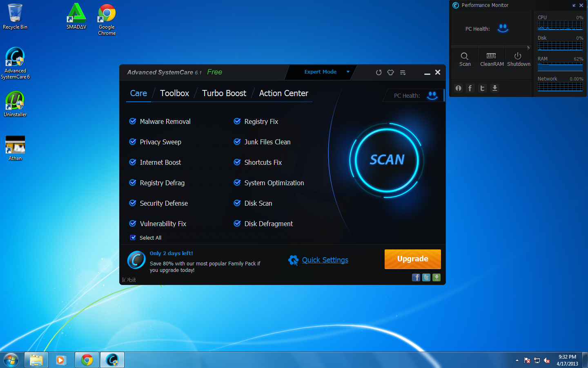
Task: Open the Recycle Bin desktop icon
Action: [x=15, y=16]
